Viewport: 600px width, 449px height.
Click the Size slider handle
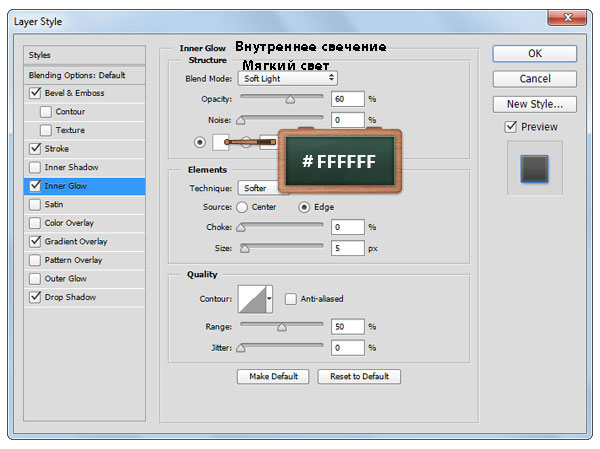245,249
